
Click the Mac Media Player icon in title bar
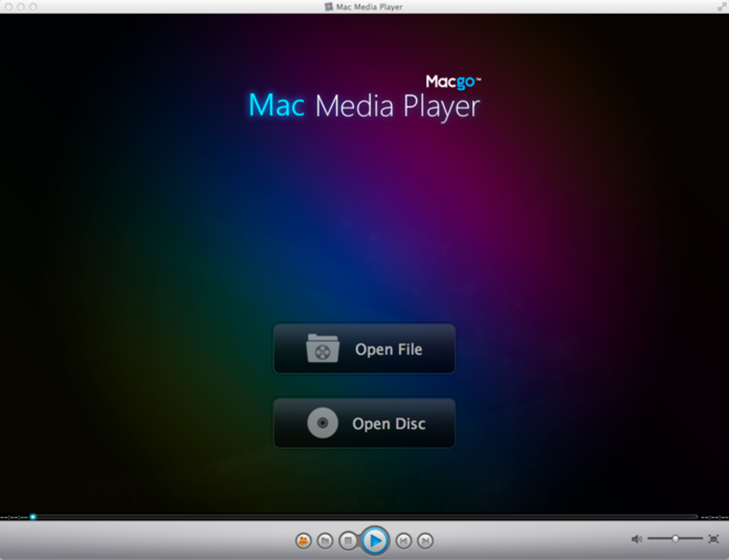click(x=329, y=6)
